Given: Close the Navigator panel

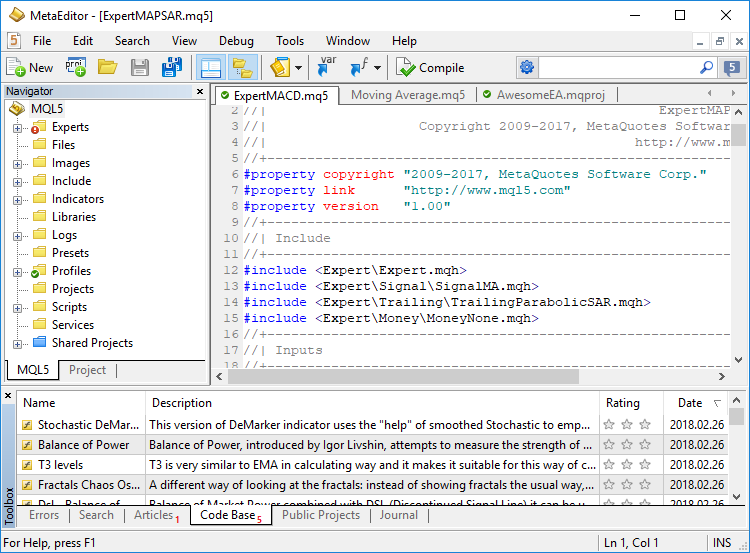Looking at the screenshot, I should [x=200, y=91].
